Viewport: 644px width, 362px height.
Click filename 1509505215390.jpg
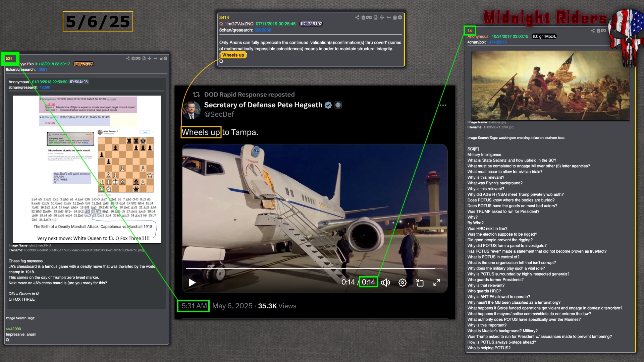coord(498,127)
